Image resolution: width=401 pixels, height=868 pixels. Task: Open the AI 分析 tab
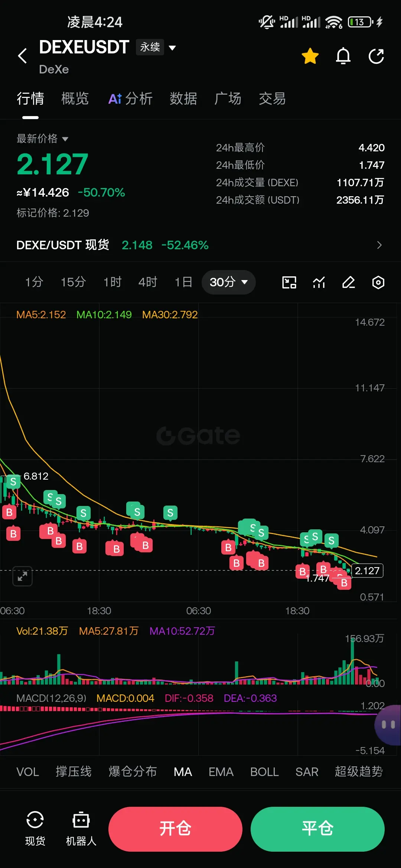pyautogui.click(x=130, y=99)
